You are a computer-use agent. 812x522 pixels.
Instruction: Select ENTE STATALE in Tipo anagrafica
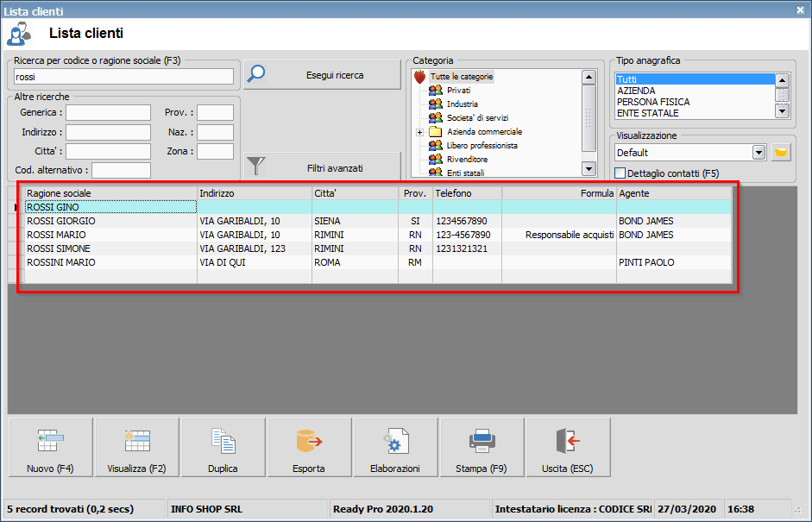[695, 113]
